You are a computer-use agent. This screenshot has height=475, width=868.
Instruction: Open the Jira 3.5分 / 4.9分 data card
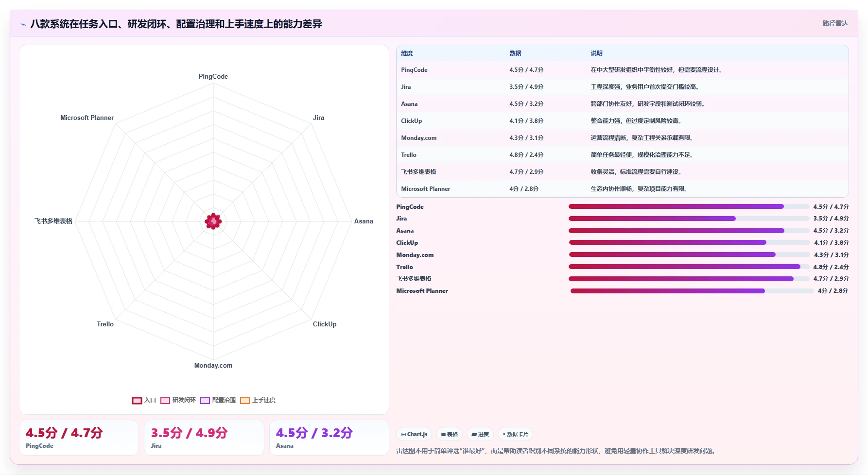pyautogui.click(x=204, y=438)
